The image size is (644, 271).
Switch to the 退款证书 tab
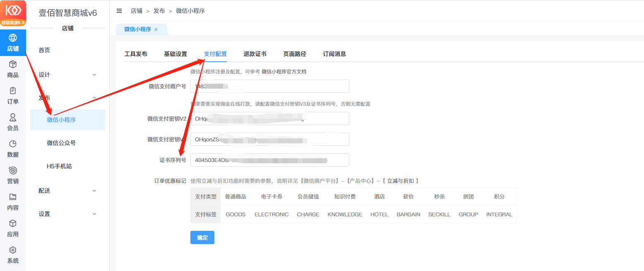tap(255, 54)
